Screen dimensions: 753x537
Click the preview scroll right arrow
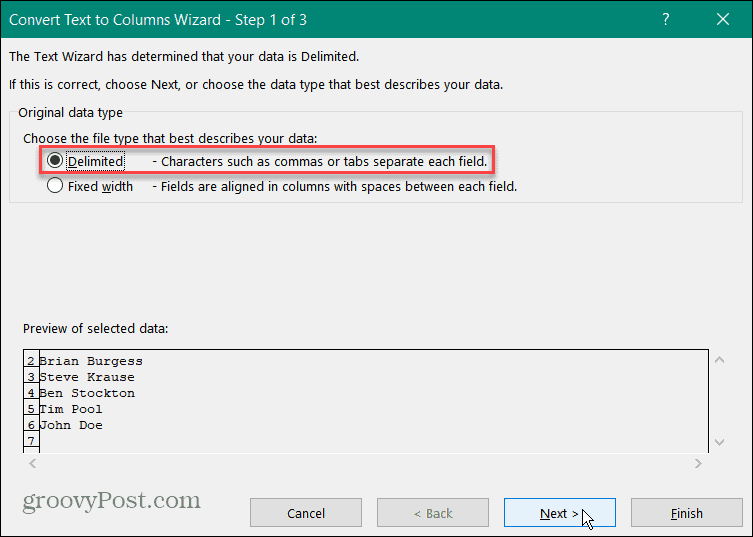[x=698, y=464]
